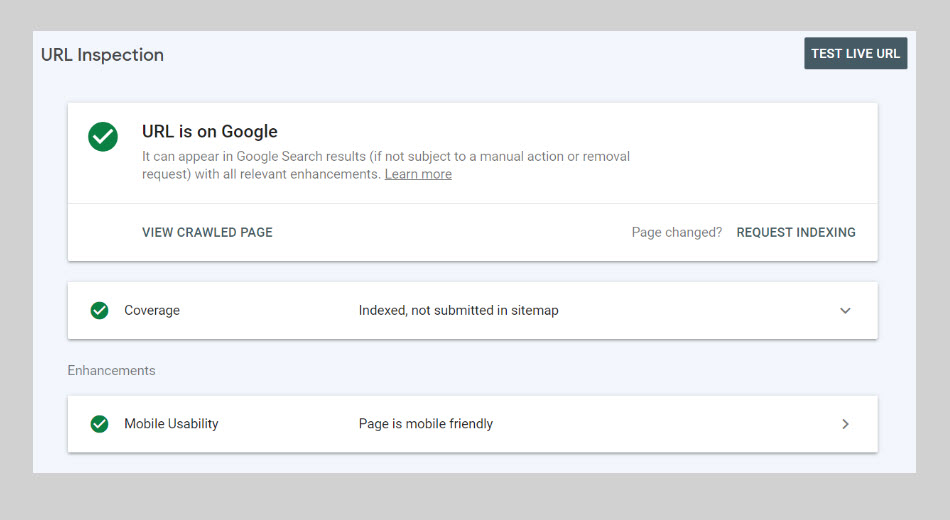Image resolution: width=950 pixels, height=520 pixels.
Task: Click the green check icon next to Mobile Usability
Action: pos(99,424)
